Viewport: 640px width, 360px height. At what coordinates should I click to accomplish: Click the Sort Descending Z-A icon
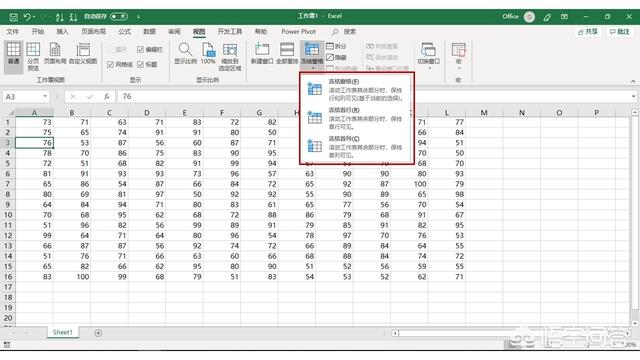[73, 17]
